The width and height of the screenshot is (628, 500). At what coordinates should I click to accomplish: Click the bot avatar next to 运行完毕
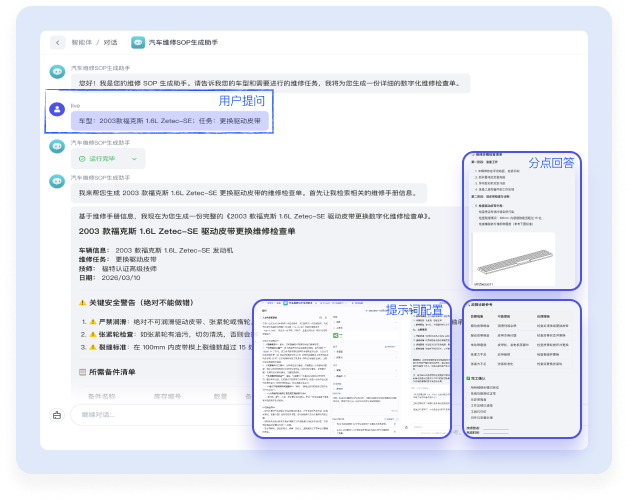click(x=57, y=146)
